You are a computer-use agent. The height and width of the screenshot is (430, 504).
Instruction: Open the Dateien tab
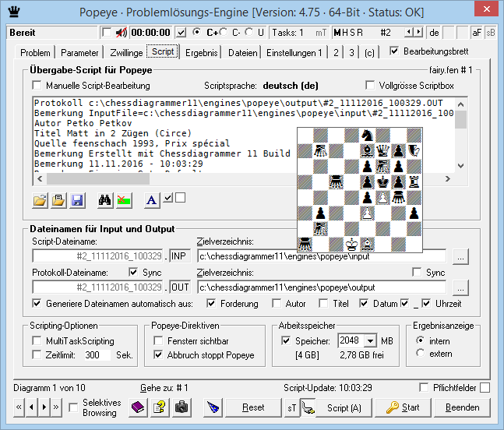(243, 52)
